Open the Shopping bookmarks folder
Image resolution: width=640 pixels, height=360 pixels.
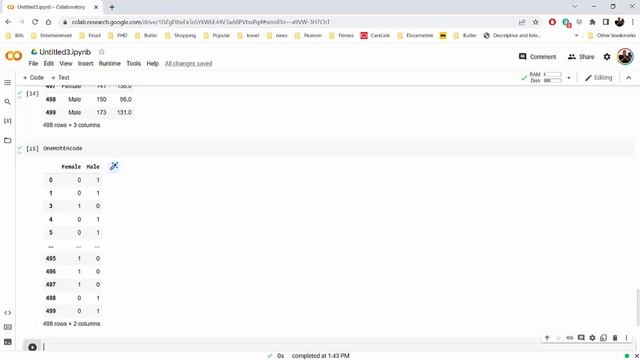180,36
